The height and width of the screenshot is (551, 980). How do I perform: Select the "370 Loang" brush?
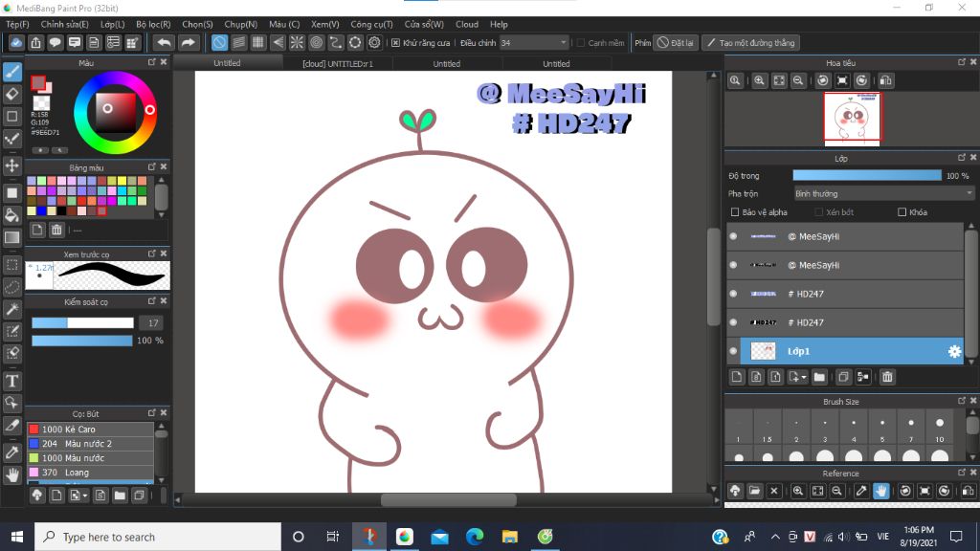point(90,473)
